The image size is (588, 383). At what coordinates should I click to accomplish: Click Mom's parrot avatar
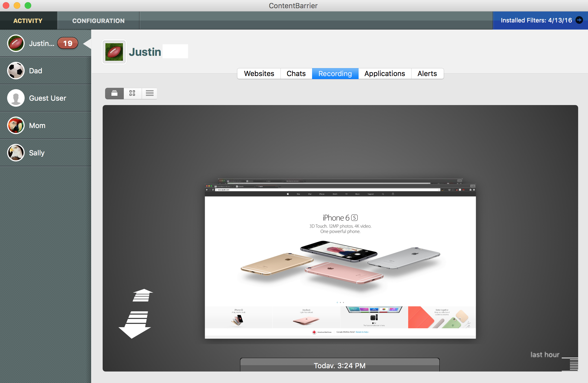[x=16, y=125]
